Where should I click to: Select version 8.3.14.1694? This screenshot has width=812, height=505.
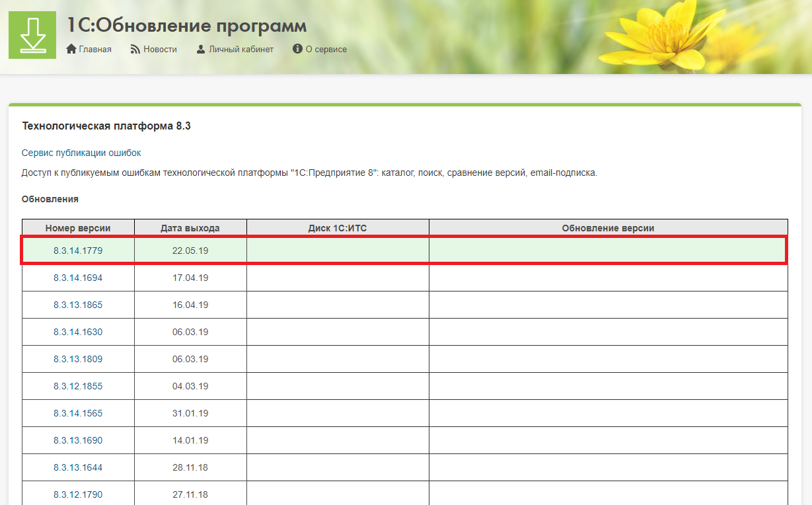[x=78, y=278]
